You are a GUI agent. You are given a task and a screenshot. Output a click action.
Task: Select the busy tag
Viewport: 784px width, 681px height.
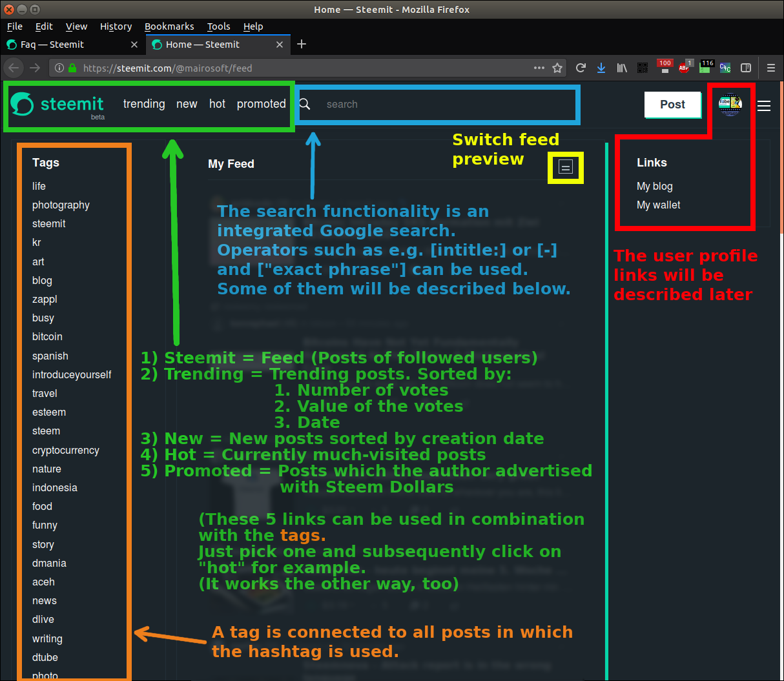click(x=43, y=318)
